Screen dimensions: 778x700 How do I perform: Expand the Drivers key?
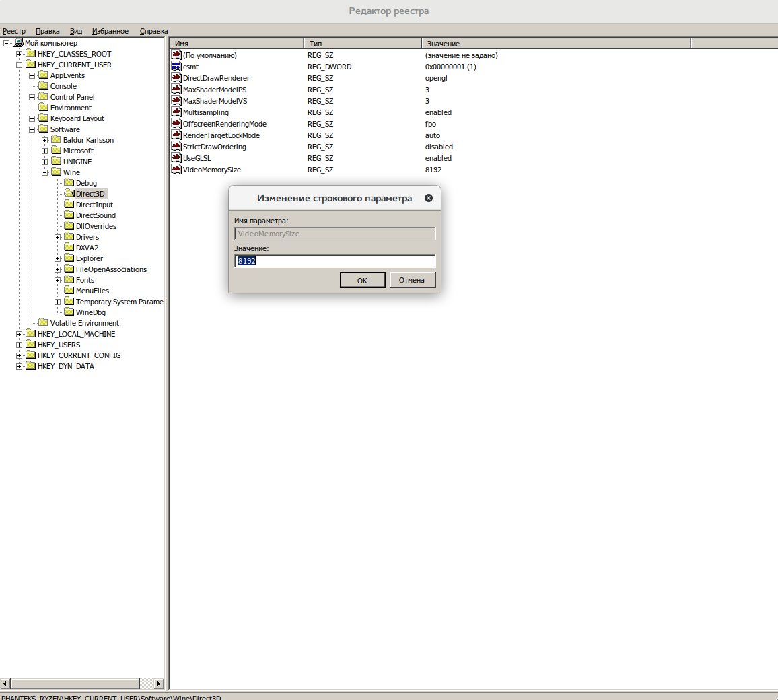tap(58, 237)
